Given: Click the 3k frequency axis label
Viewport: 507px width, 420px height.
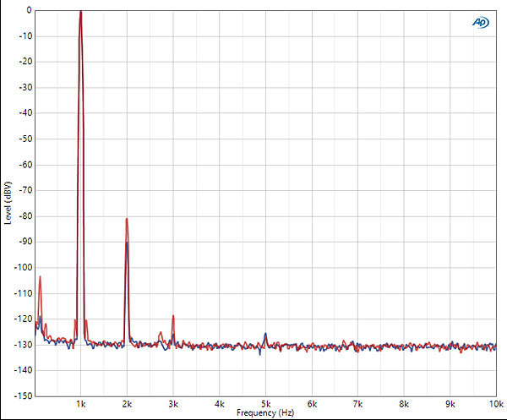Looking at the screenshot, I should (x=173, y=404).
